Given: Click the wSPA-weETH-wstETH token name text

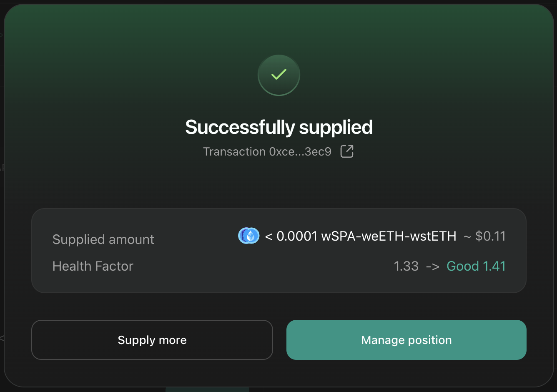Looking at the screenshot, I should pos(389,236).
